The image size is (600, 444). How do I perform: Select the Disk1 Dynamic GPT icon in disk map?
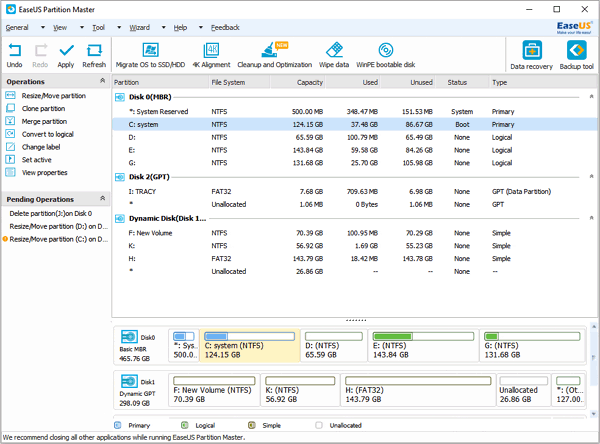[129, 381]
